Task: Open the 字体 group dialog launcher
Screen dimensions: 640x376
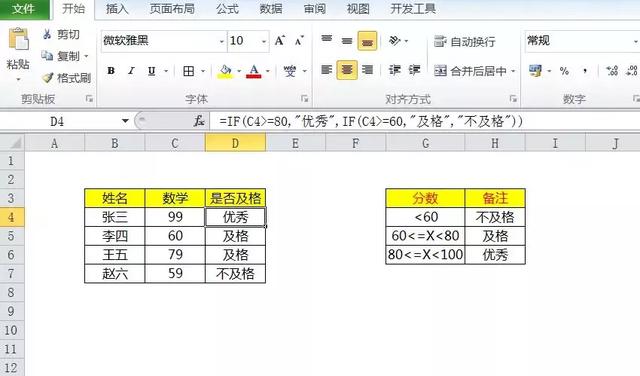Action: pyautogui.click(x=304, y=98)
